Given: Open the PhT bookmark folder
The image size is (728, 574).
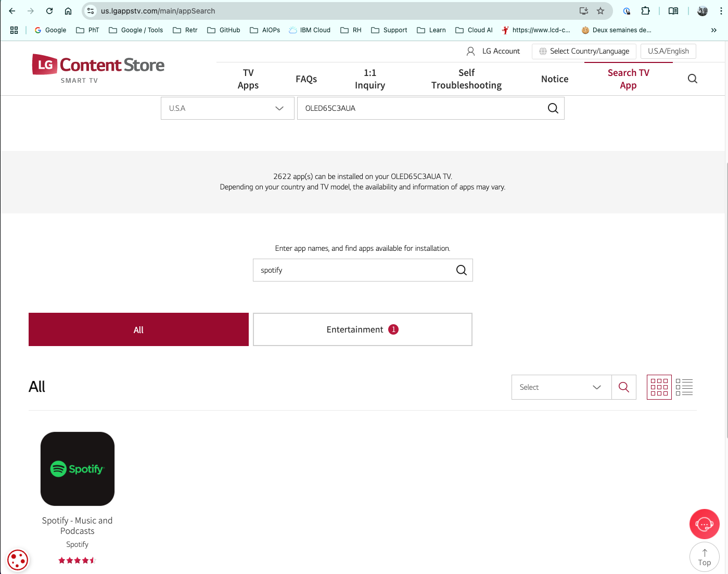Looking at the screenshot, I should 87,30.
